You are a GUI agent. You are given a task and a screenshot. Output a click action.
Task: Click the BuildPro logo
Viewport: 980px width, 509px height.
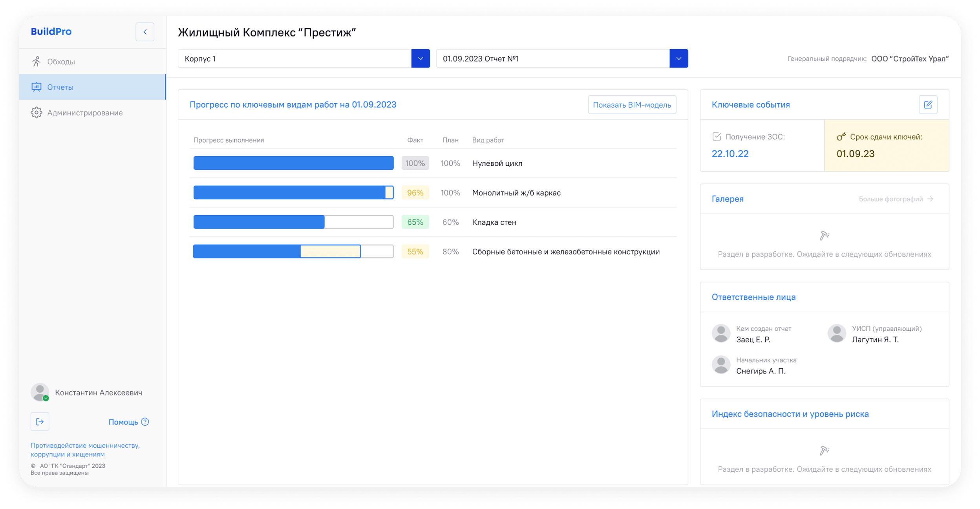[51, 31]
